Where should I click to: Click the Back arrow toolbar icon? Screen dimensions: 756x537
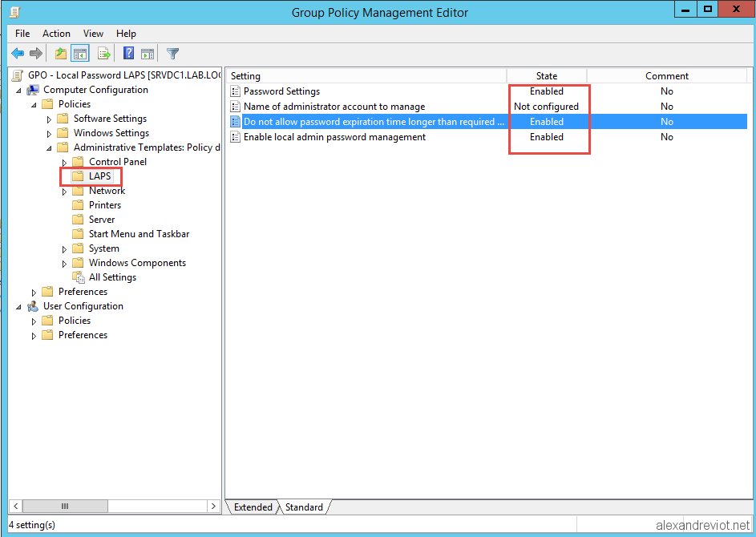point(18,53)
